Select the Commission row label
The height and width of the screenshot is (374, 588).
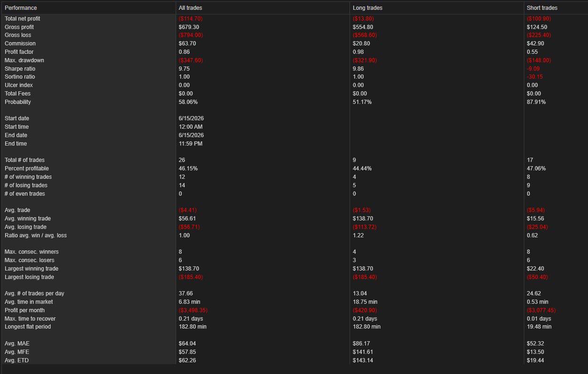coord(20,44)
